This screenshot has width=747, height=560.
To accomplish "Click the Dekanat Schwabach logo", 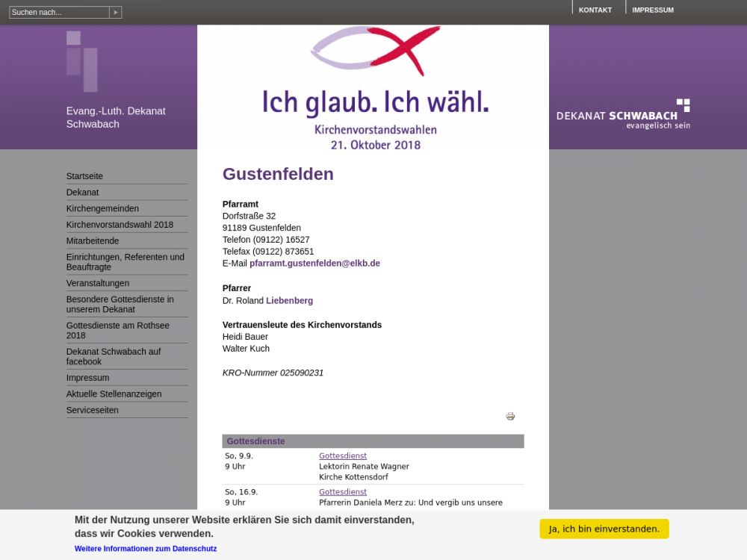I will click(623, 114).
